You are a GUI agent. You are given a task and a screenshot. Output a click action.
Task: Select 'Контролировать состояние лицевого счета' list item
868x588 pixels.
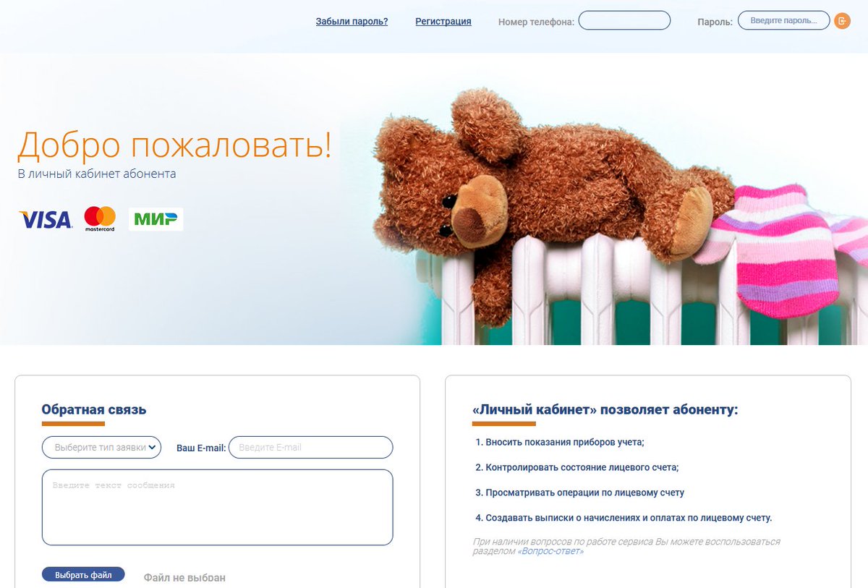(x=576, y=467)
